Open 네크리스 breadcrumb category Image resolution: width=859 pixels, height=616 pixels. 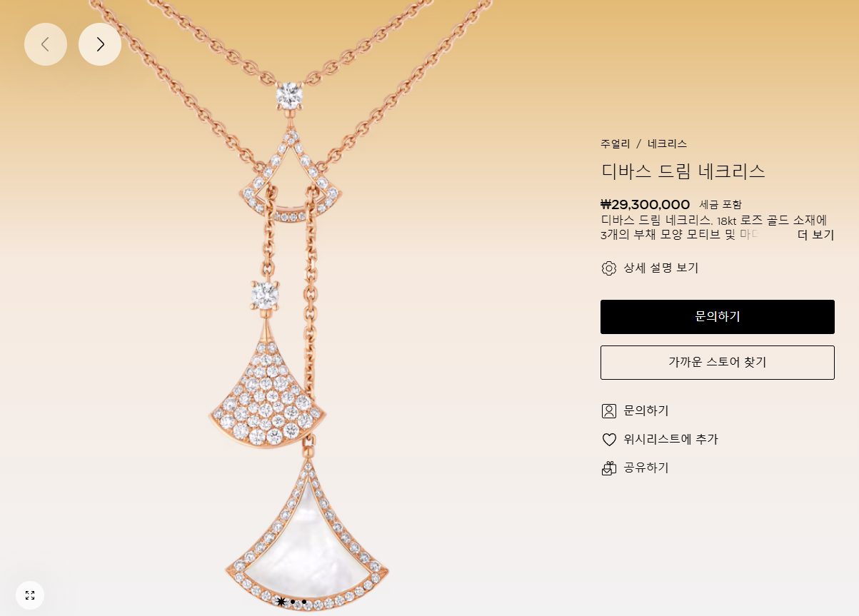coord(668,143)
